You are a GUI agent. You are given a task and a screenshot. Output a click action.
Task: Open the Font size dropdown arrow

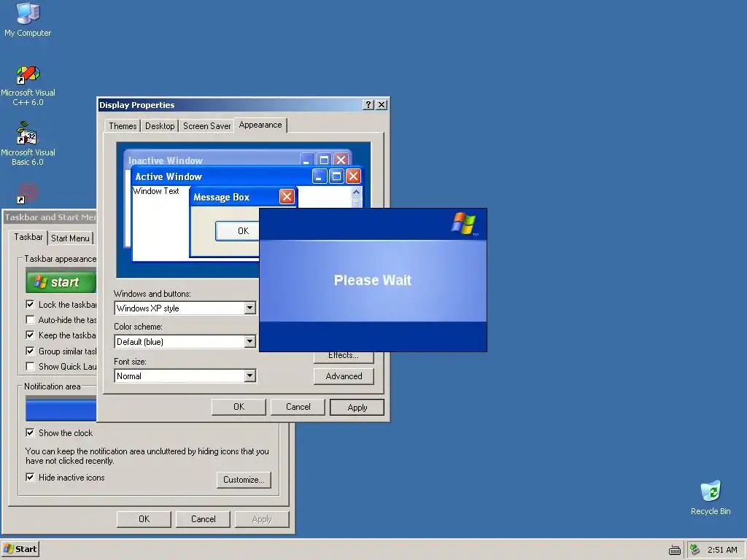[x=249, y=376]
